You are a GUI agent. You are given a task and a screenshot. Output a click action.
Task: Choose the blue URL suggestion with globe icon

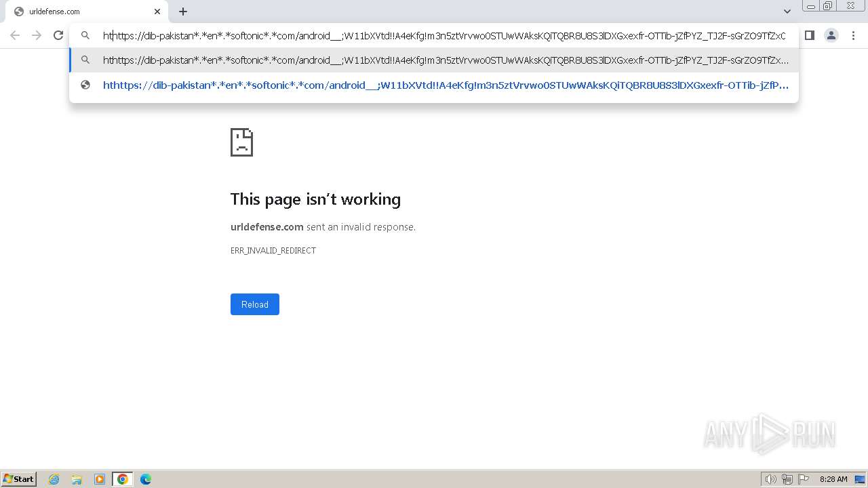[434, 85]
